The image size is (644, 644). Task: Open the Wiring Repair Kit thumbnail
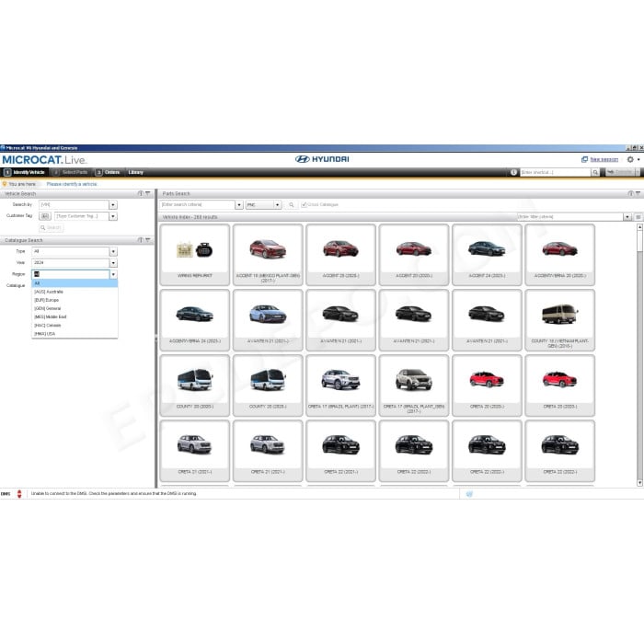(195, 255)
